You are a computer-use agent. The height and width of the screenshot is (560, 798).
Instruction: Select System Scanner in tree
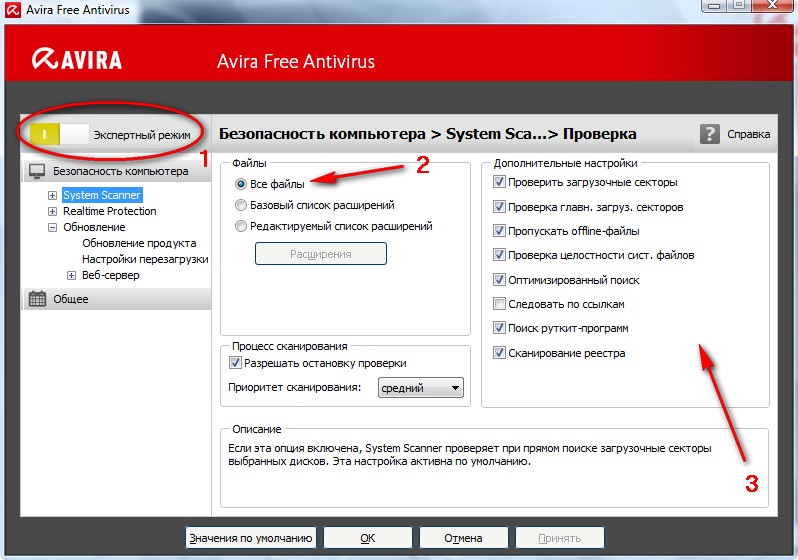coord(102,195)
